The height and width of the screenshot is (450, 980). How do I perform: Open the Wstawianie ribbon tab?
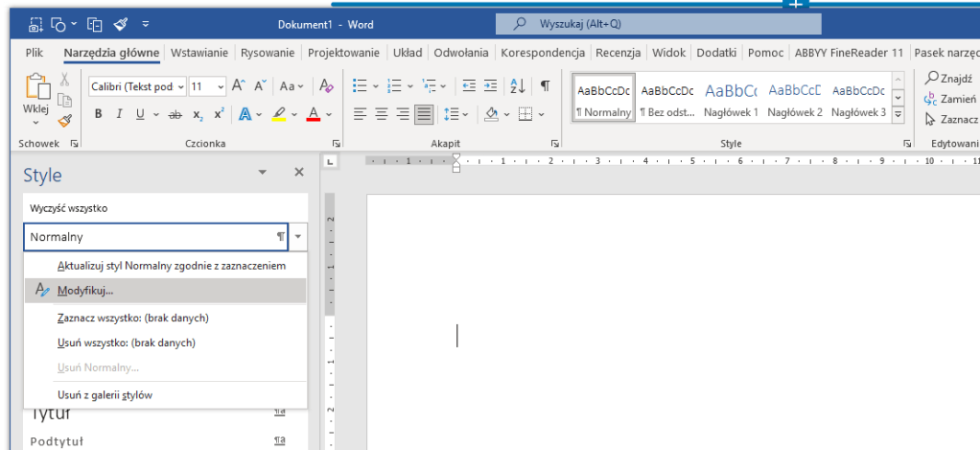coord(201,53)
